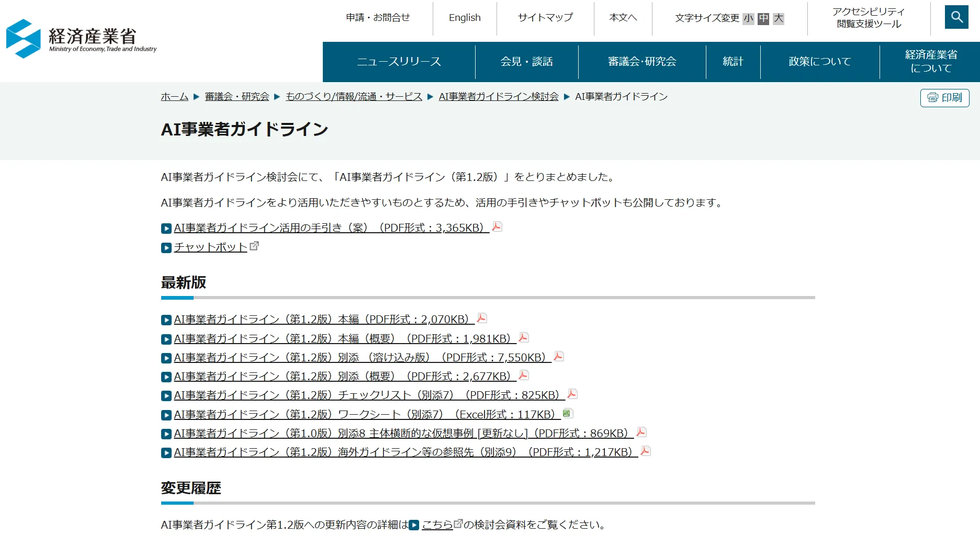
Task: Click PDF icon after 本編(概要) 1,981KB link
Action: click(524, 337)
